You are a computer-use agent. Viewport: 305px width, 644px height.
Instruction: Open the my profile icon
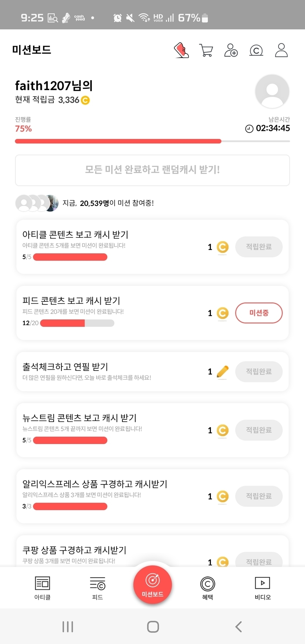click(281, 50)
